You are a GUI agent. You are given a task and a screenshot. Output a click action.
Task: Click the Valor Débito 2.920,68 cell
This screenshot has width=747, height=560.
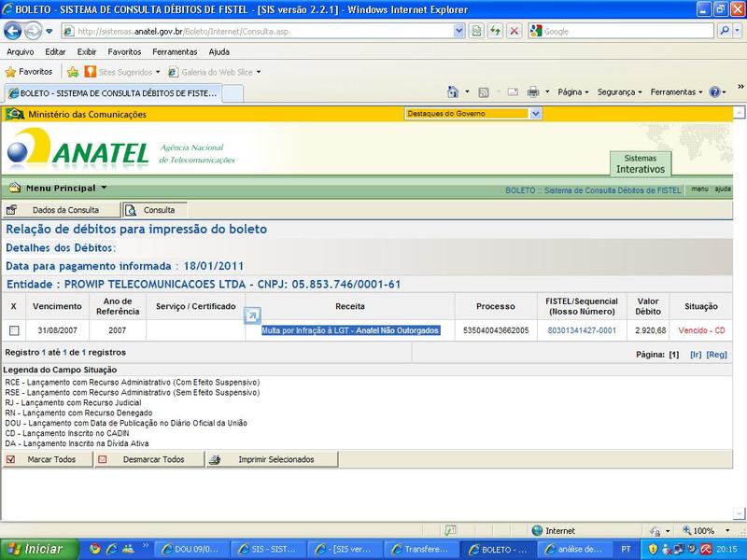pyautogui.click(x=650, y=330)
